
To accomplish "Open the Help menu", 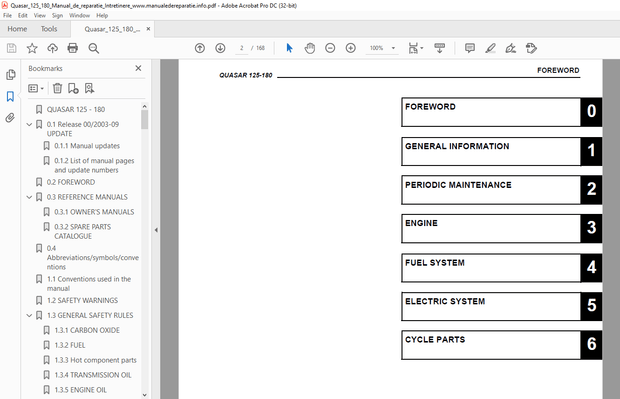I will click(102, 15).
